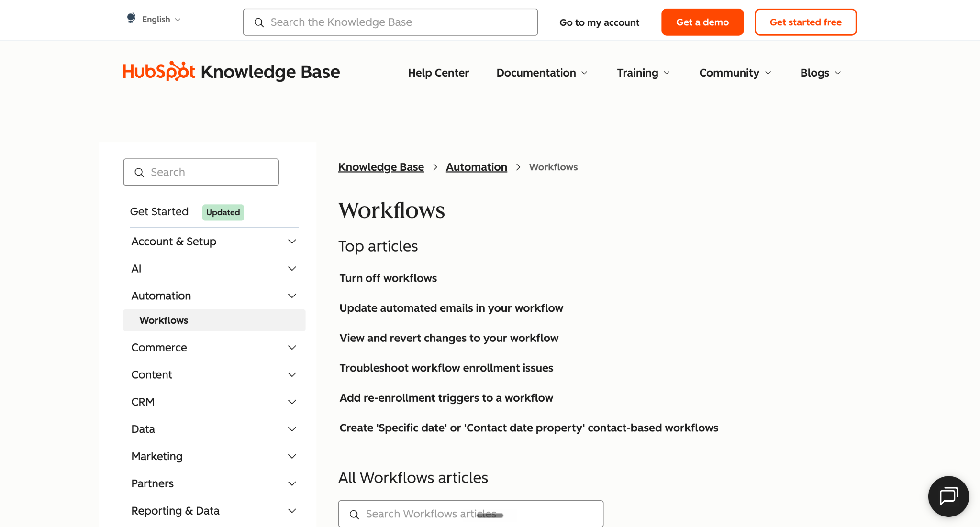Expand the Documentation menu

[542, 73]
